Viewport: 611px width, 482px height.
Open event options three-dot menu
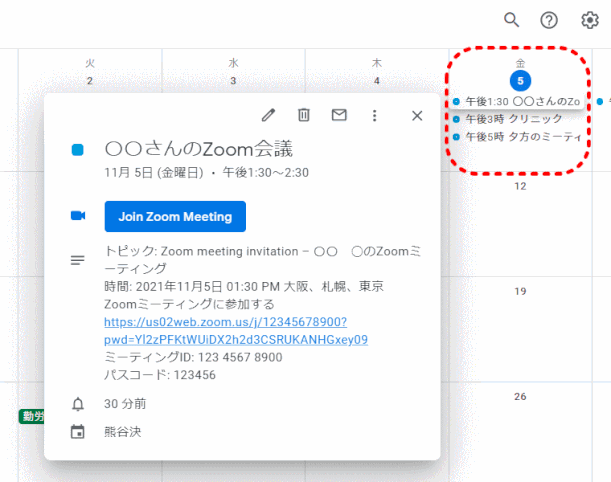point(374,115)
